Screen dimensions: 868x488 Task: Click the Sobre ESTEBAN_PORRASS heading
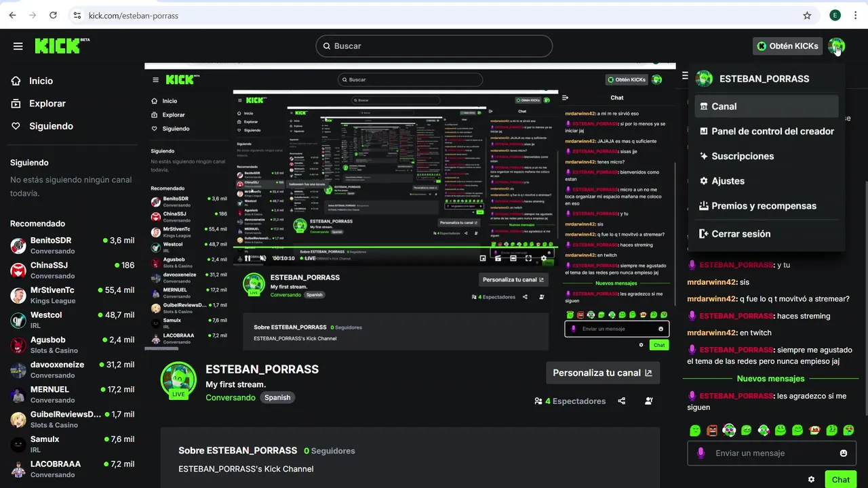[x=237, y=451]
